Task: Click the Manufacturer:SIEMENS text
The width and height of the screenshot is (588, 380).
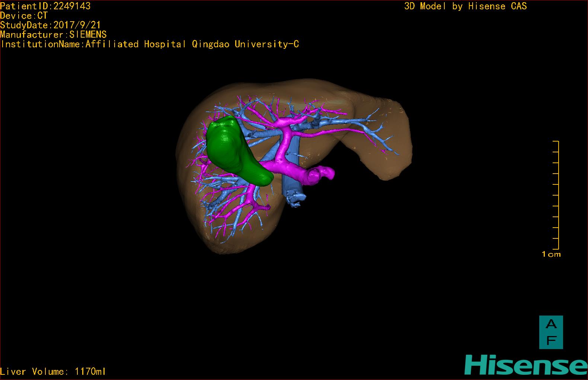Action: tap(54, 35)
